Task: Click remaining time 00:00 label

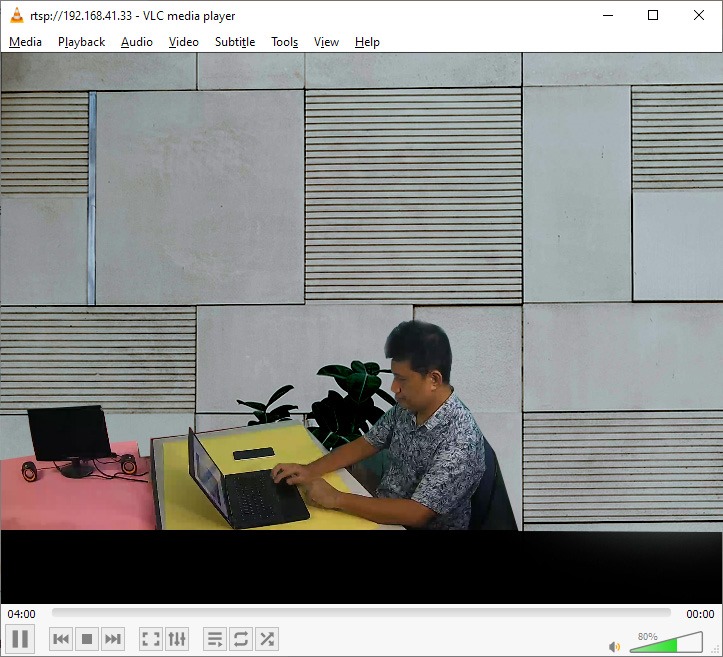Action: coord(700,614)
